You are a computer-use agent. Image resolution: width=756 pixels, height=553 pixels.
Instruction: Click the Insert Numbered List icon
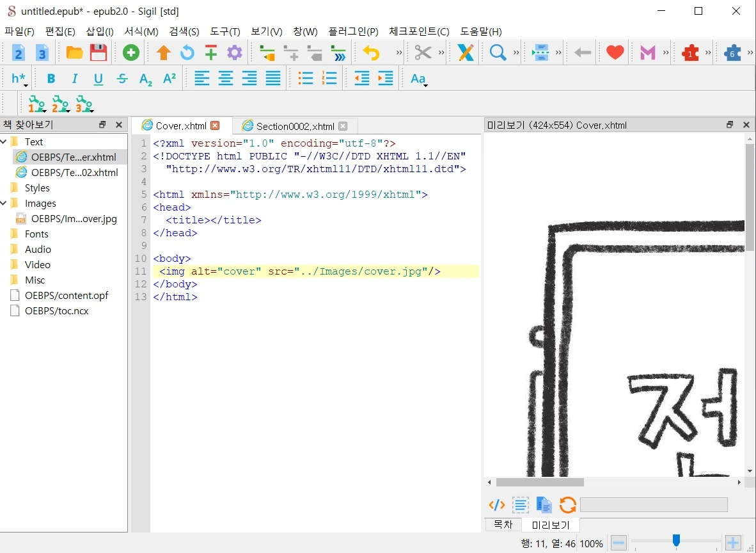pyautogui.click(x=329, y=79)
